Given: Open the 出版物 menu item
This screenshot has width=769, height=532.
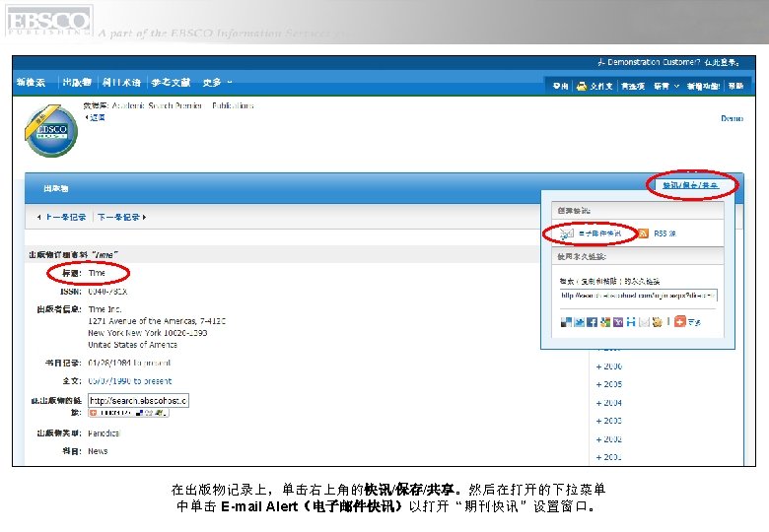Looking at the screenshot, I should coord(77,83).
